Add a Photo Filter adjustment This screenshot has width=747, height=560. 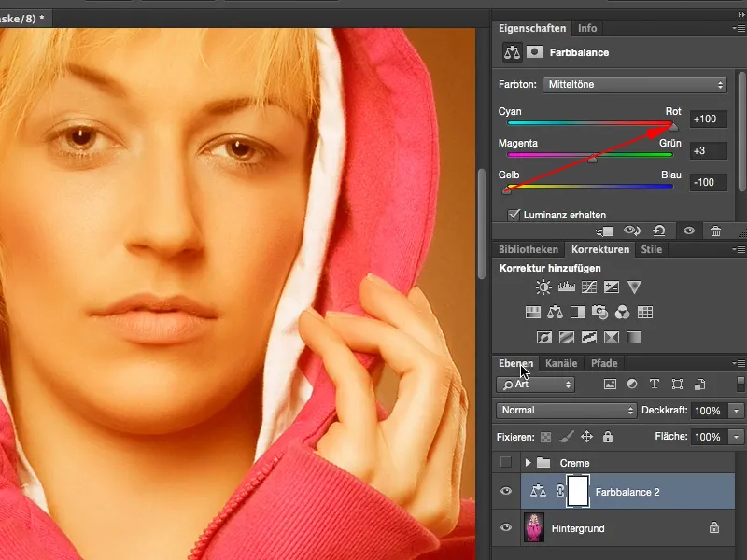600,313
